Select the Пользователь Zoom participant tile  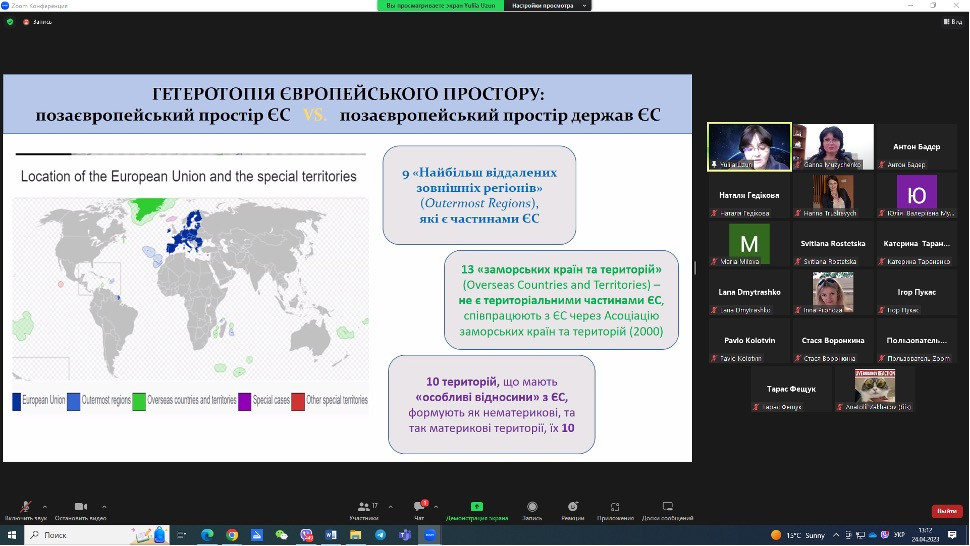[x=916, y=341]
